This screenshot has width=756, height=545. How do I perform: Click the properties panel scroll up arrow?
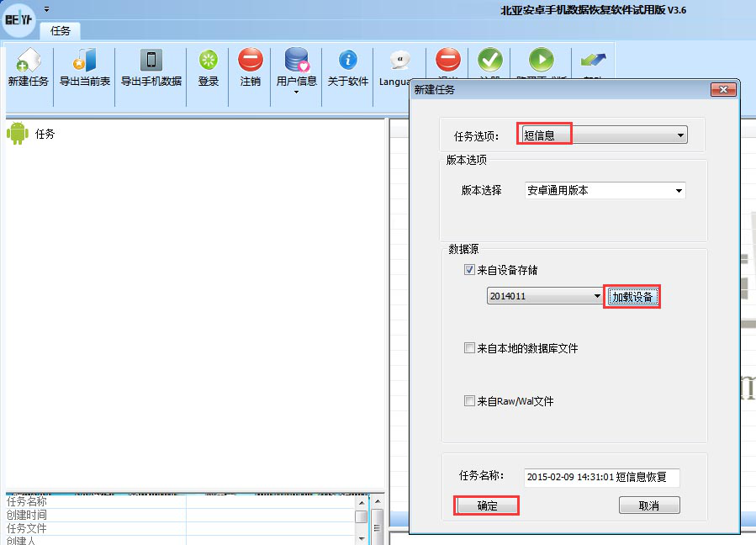(x=362, y=503)
